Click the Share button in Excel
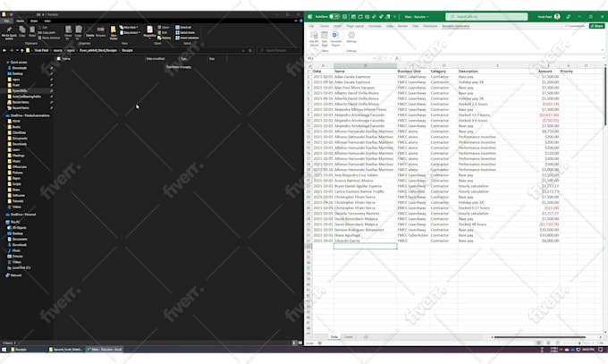 coord(597,26)
